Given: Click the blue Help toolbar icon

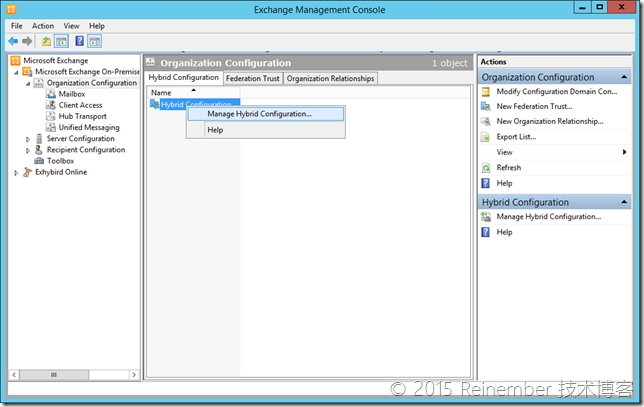Looking at the screenshot, I should [80, 41].
